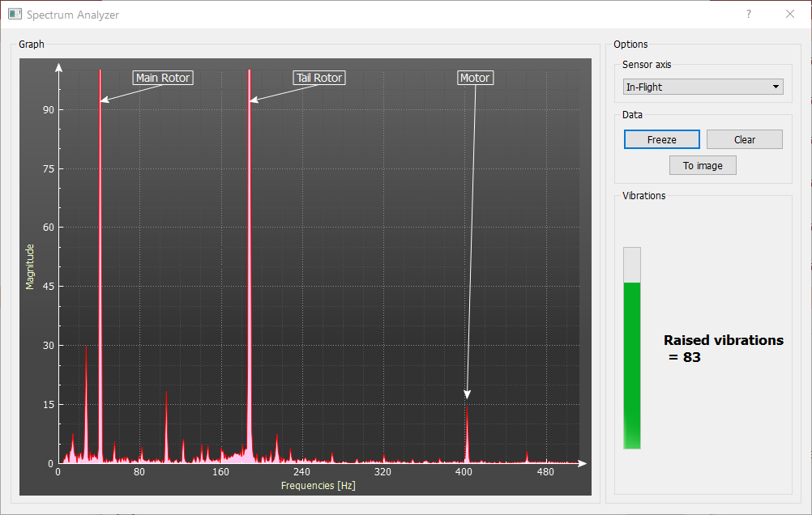The width and height of the screenshot is (812, 515).
Task: Clear the spectrum data
Action: [x=744, y=139]
